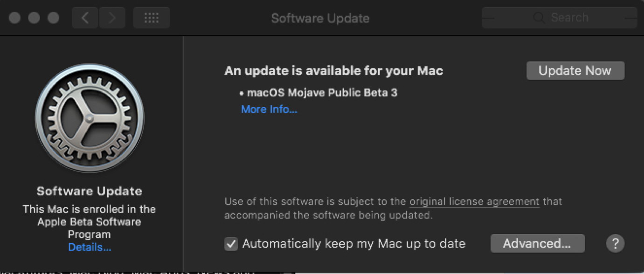Select the macOS Mojave Public Beta 3 item
The image size is (644, 274).
point(319,93)
